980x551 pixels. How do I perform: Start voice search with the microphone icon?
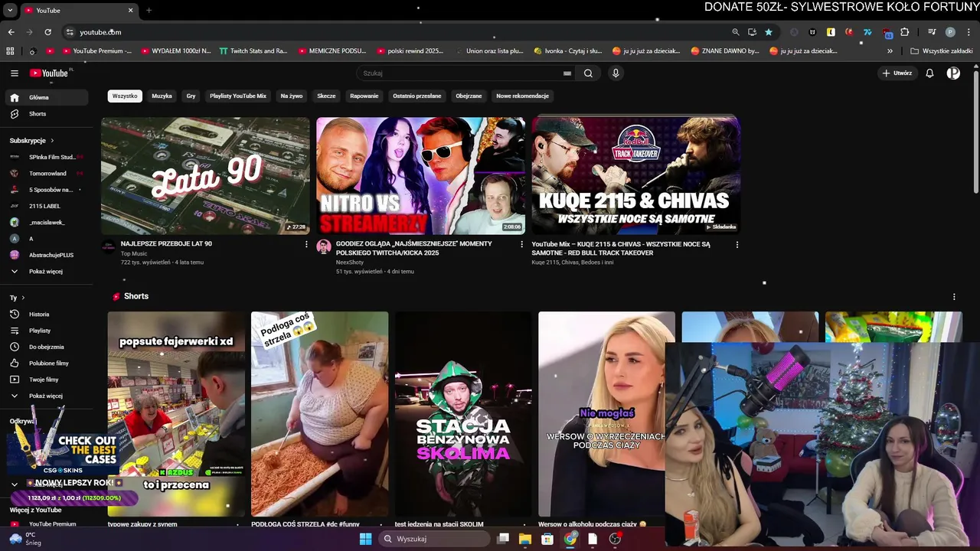point(616,73)
